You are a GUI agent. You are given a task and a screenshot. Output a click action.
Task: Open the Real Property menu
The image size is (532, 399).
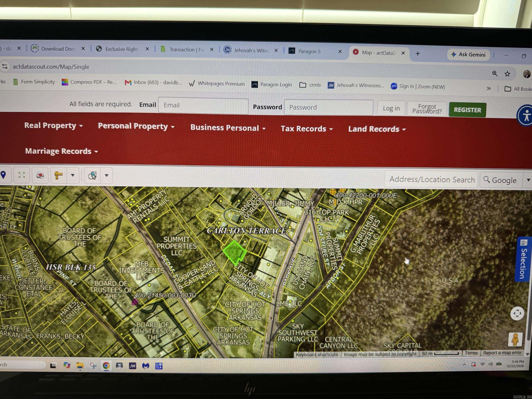(x=53, y=126)
